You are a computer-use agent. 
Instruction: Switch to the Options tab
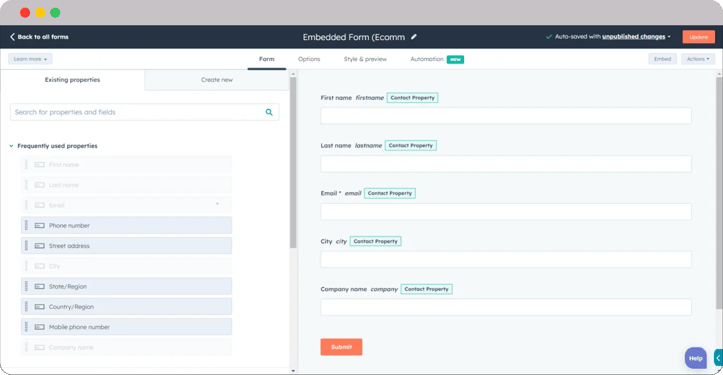tap(309, 59)
